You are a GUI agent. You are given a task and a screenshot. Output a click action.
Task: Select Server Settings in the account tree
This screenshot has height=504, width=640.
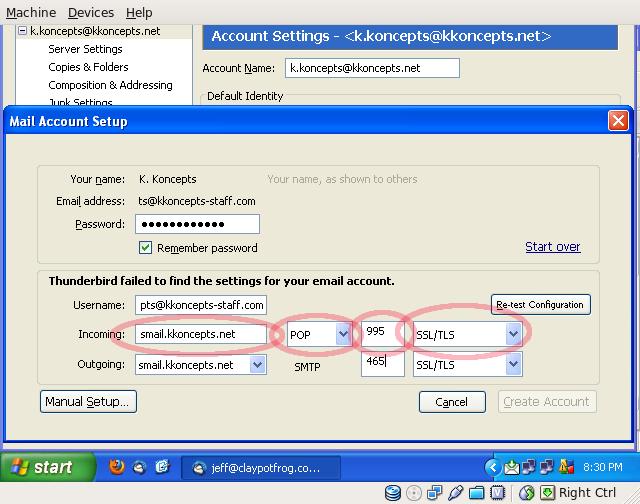pos(85,49)
